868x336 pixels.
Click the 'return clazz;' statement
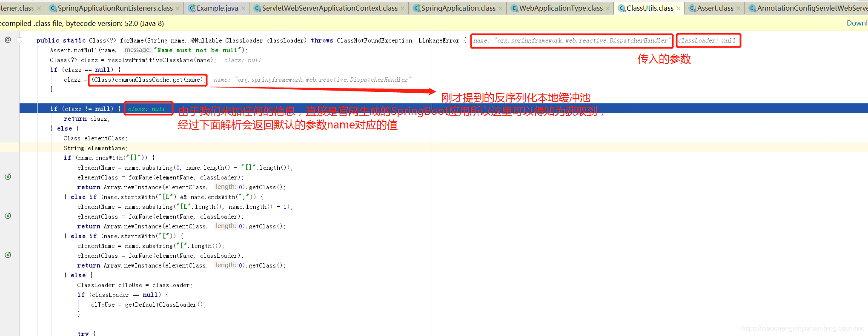tap(86, 119)
